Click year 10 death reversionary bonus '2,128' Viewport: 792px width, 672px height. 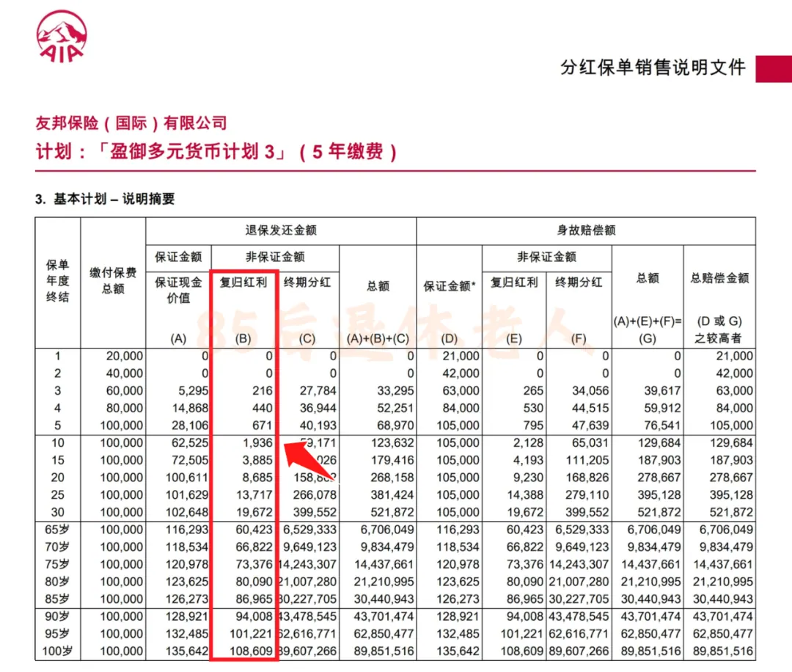coord(528,443)
